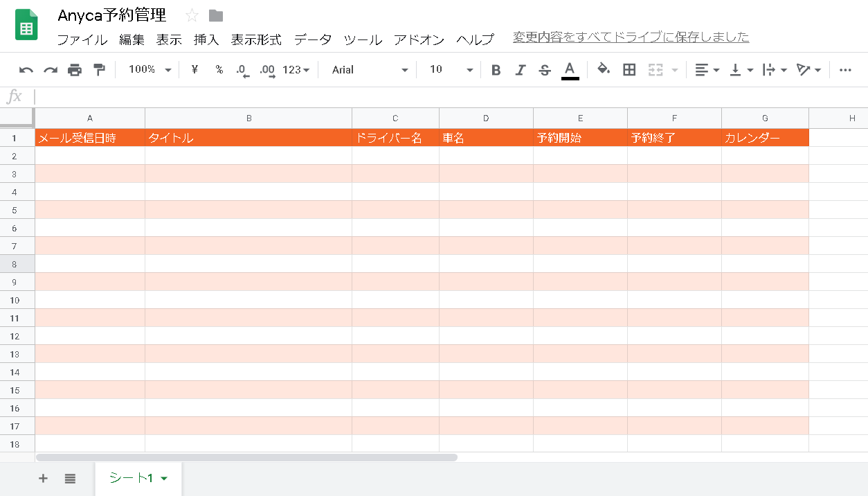Click the percent format icon
The image size is (868, 496).
coord(219,69)
